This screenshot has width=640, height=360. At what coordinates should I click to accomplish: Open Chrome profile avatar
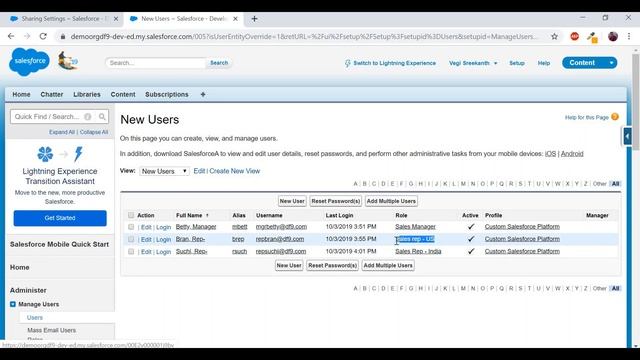pyautogui.click(x=613, y=36)
